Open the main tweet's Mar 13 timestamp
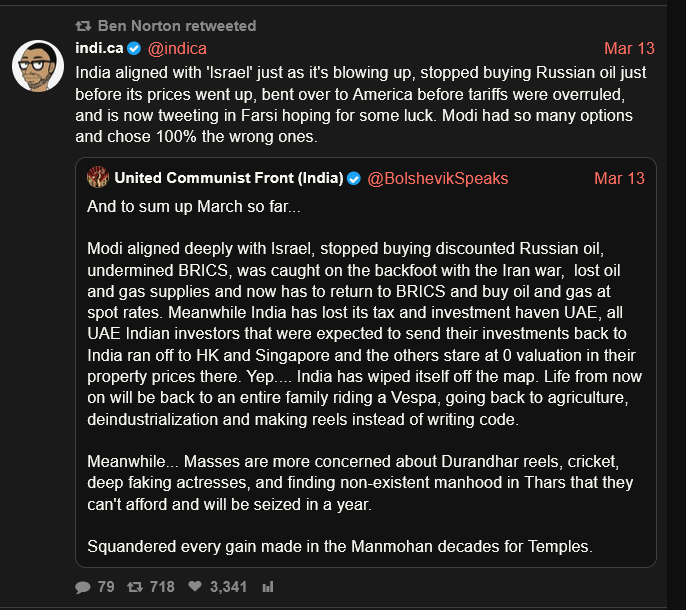 tap(630, 48)
